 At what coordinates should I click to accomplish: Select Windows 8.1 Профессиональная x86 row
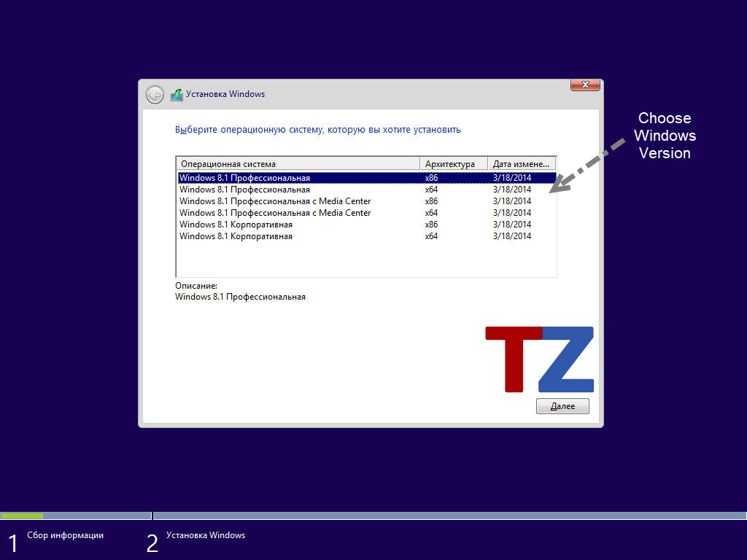coord(366,178)
